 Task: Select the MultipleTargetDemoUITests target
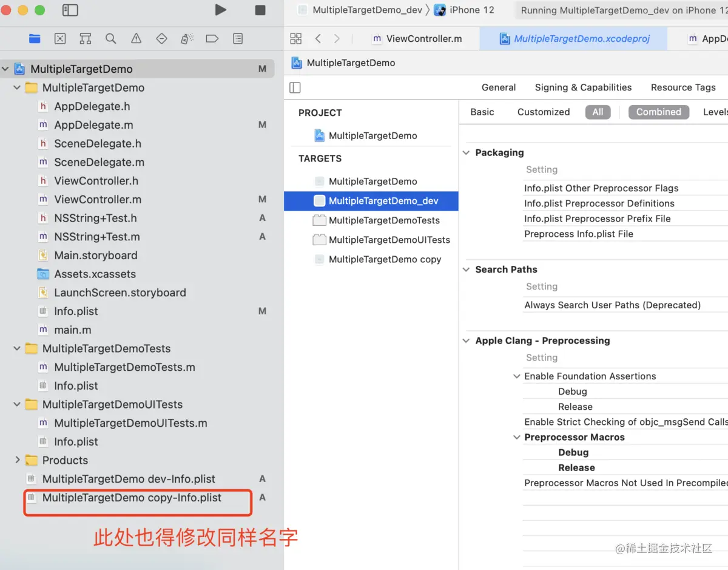389,240
